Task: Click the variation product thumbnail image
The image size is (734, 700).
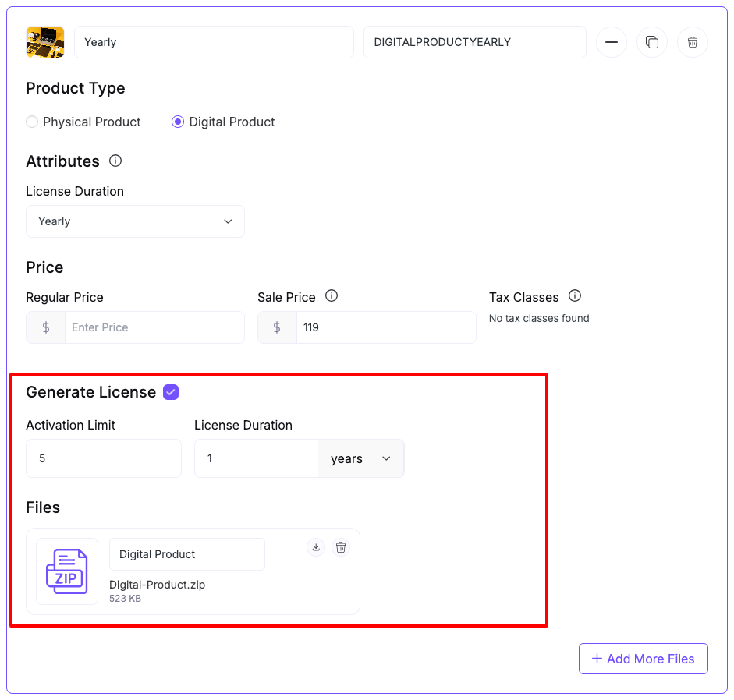Action: tap(45, 42)
